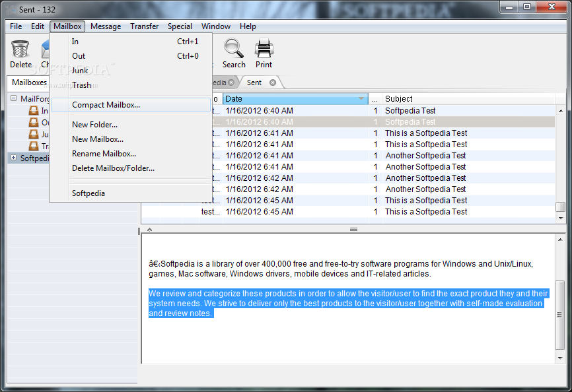Open the Transfer menu
Viewport: 572px width, 392px height.
pos(145,26)
